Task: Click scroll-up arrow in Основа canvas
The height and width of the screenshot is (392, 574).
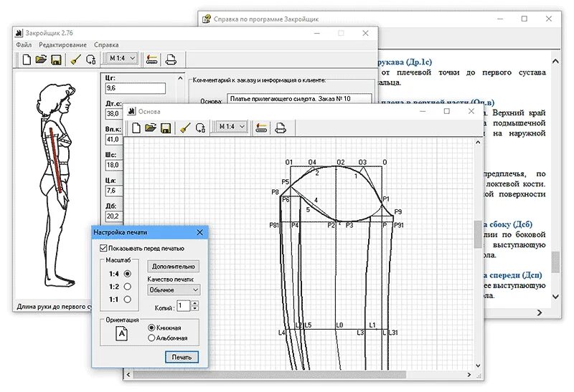Action: pyautogui.click(x=478, y=142)
